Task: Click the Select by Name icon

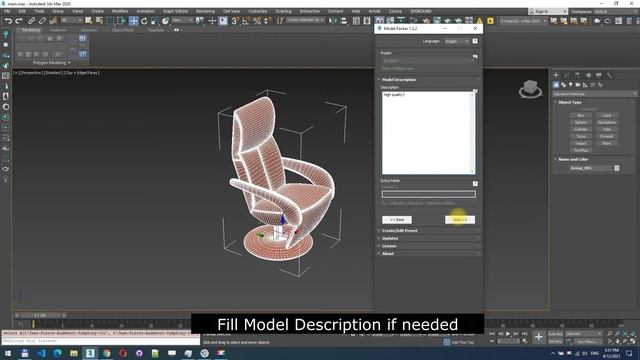Action: 99,21
